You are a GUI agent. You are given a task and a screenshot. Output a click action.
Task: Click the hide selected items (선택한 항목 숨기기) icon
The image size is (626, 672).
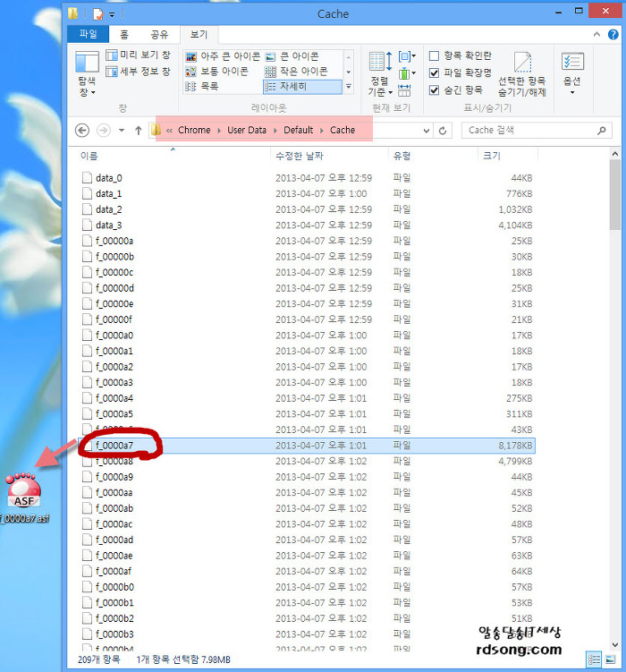[521, 71]
